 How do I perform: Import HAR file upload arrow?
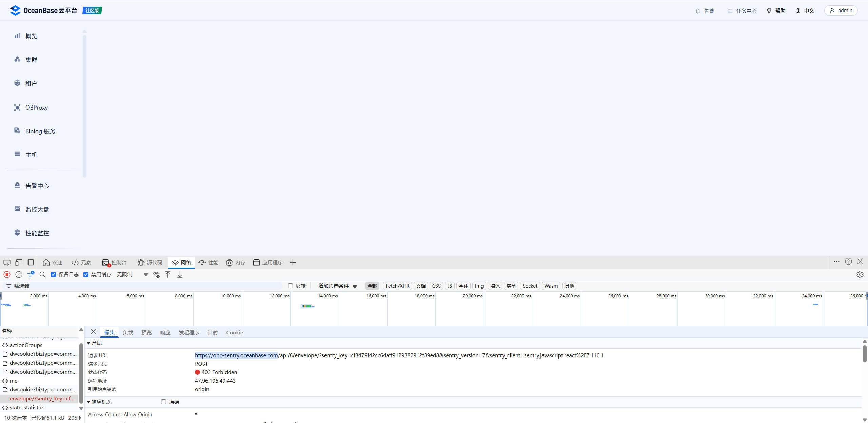tap(168, 275)
